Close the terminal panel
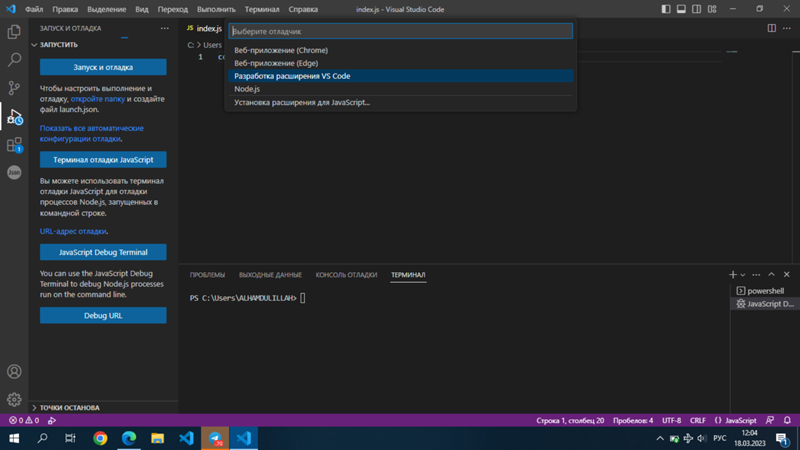800x450 pixels. pos(787,274)
